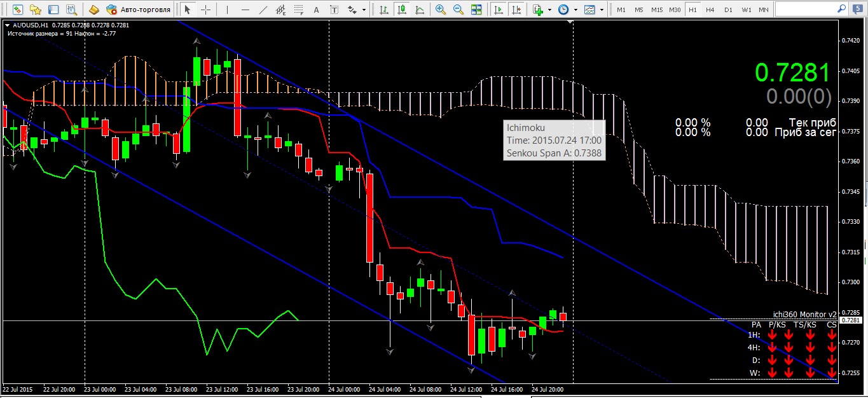The width and height of the screenshot is (868, 398).
Task: Tile chart windows icon
Action: click(x=476, y=10)
